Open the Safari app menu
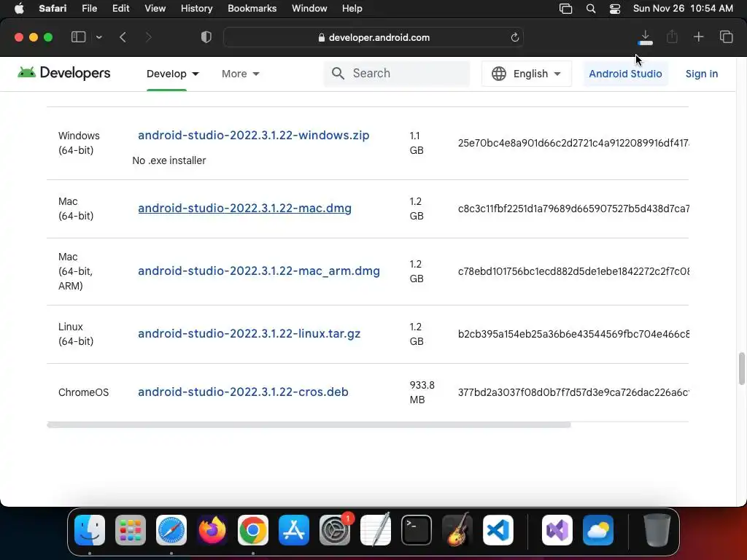 [x=53, y=9]
